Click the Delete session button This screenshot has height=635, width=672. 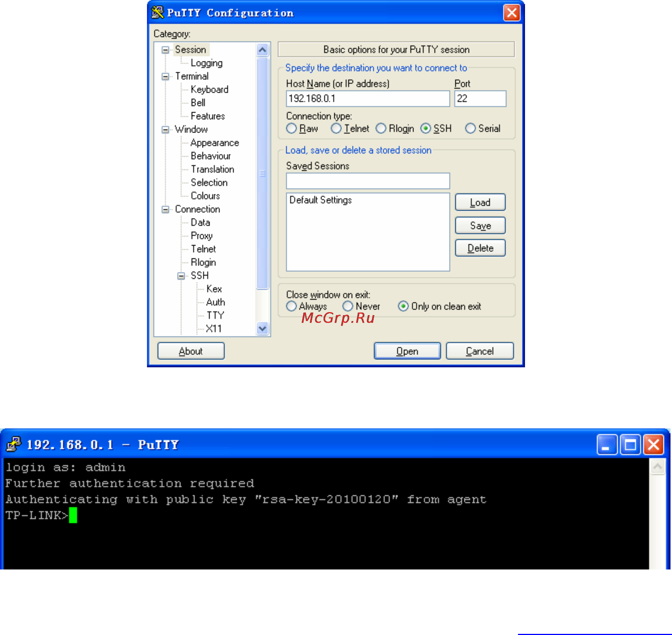point(480,248)
